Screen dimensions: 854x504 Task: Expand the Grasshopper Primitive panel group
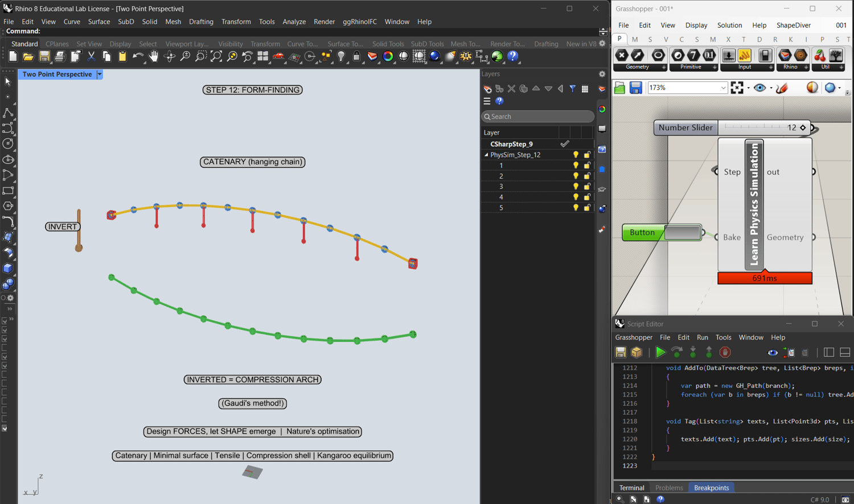[x=715, y=67]
